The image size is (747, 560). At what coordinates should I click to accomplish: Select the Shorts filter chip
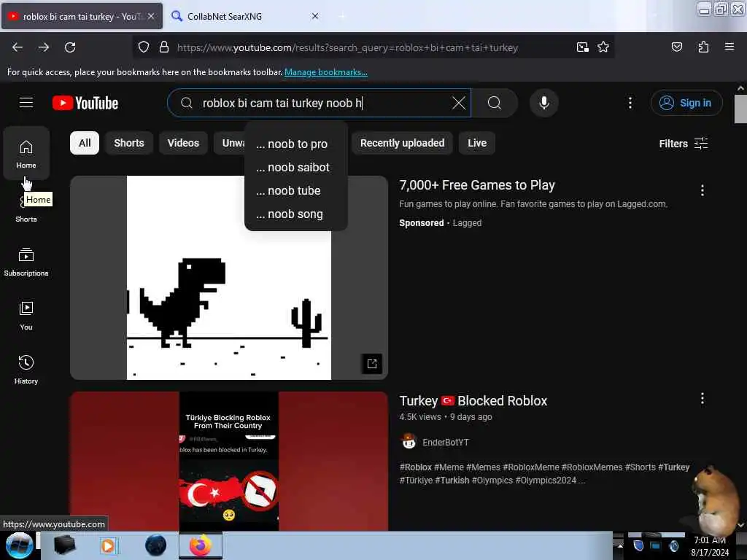click(128, 143)
